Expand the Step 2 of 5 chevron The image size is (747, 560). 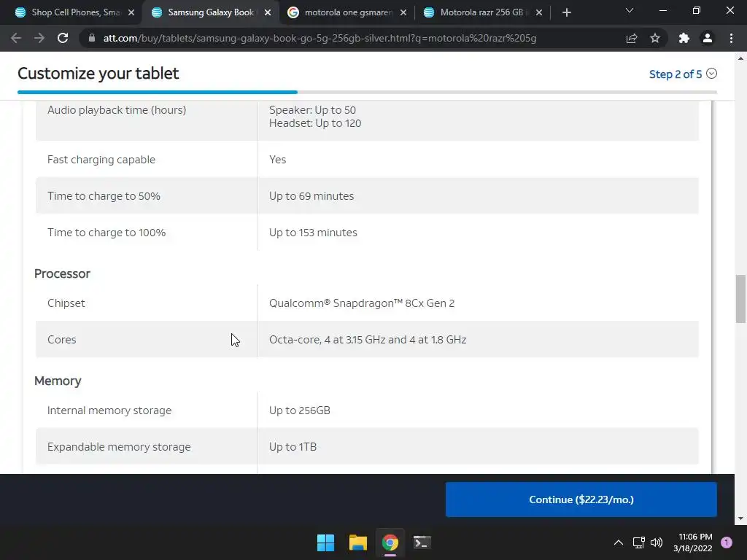coord(712,74)
